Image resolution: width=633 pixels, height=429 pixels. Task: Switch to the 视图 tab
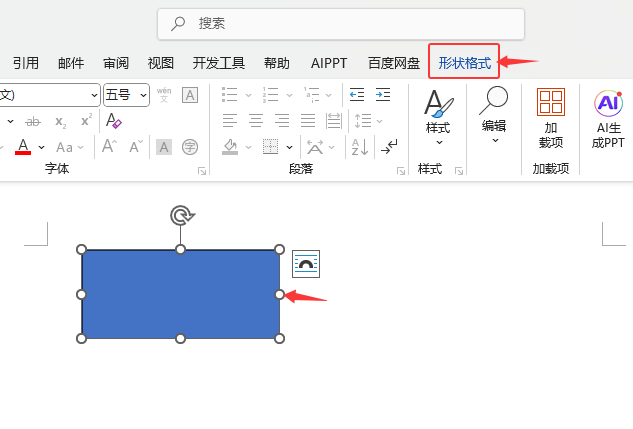point(161,63)
